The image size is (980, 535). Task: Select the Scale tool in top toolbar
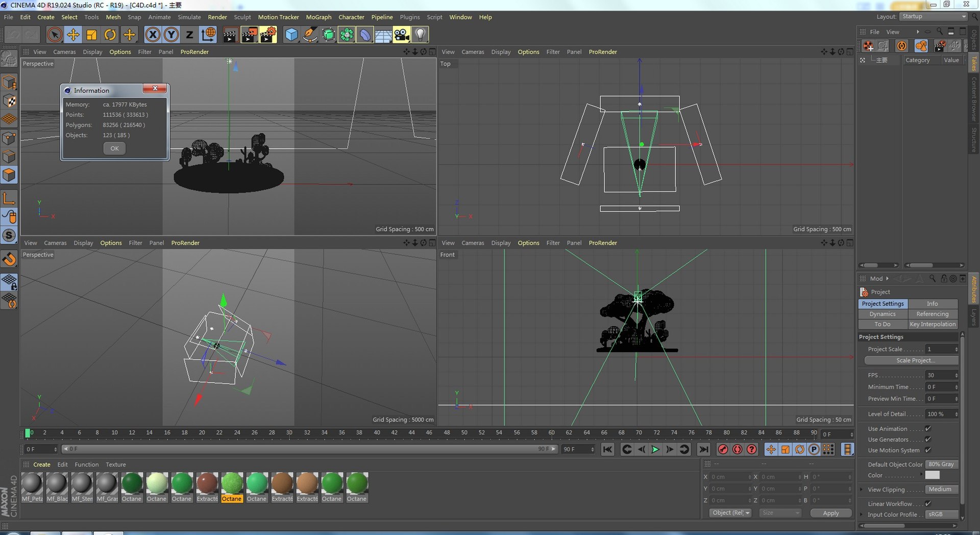tap(92, 35)
